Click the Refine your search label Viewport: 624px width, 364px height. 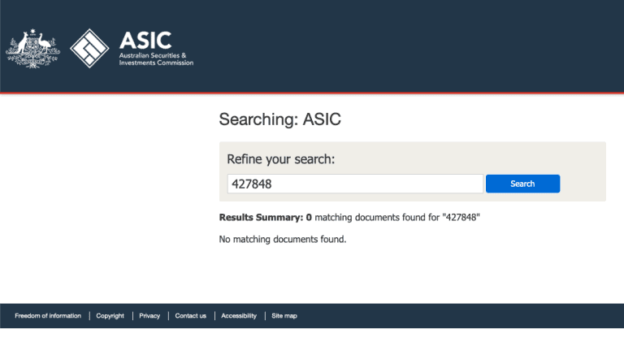(281, 159)
